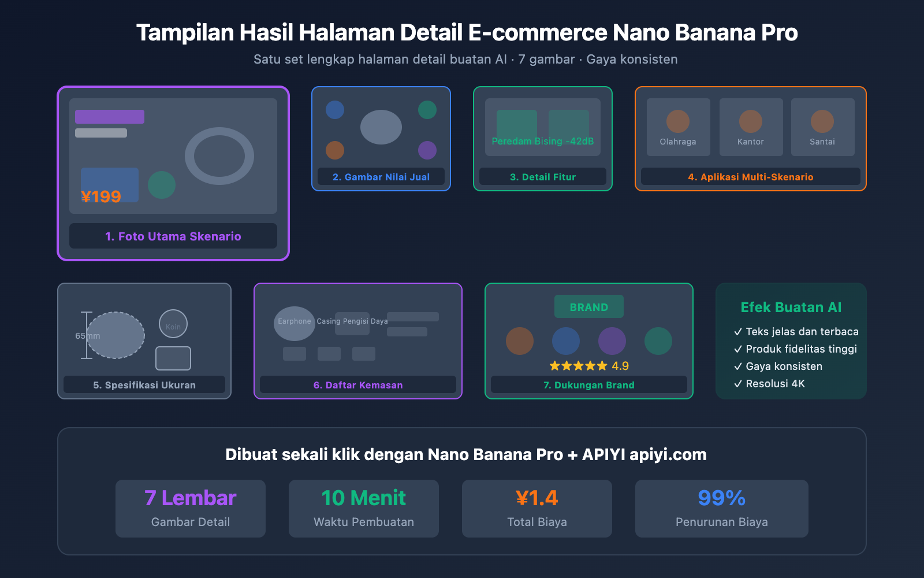The width and height of the screenshot is (924, 578).
Task: Click the BRAND badge
Action: coord(588,306)
